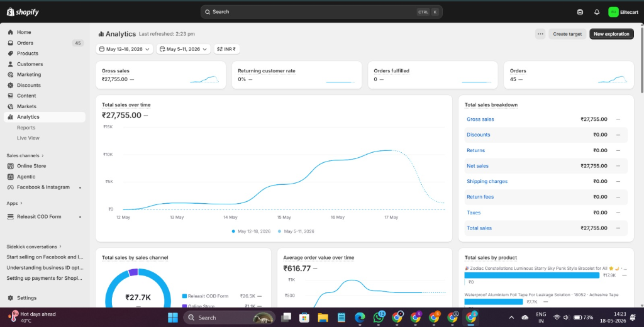Click Discounts link in breakdown
This screenshot has width=644, height=327.
click(x=478, y=135)
